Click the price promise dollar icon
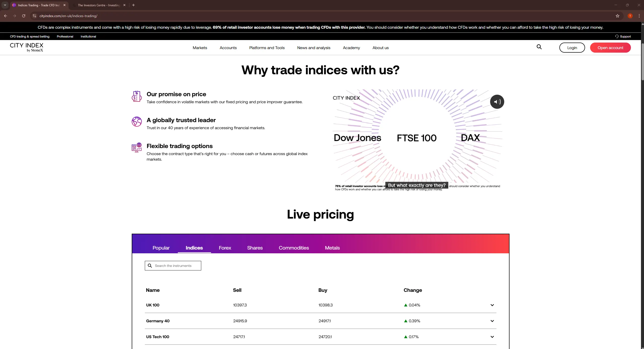This screenshot has width=644, height=349. coord(137,96)
